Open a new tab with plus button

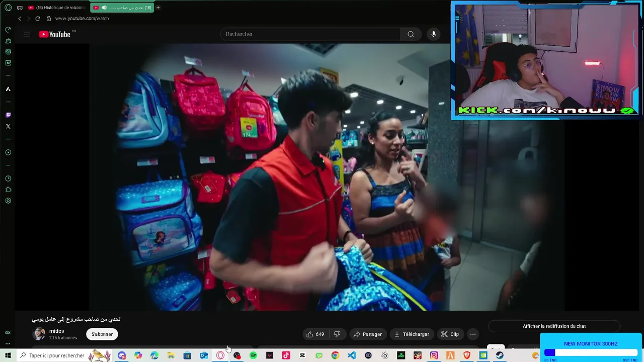[158, 8]
